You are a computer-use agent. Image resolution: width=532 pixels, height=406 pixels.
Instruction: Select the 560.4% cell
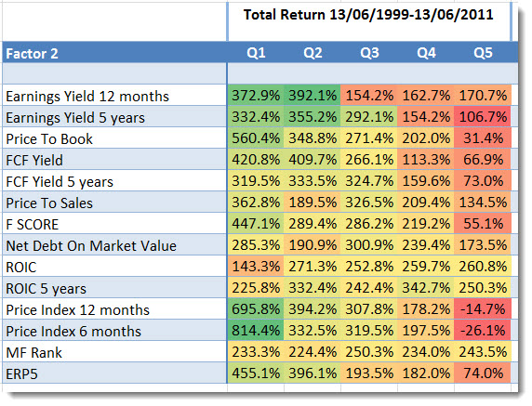[256, 138]
